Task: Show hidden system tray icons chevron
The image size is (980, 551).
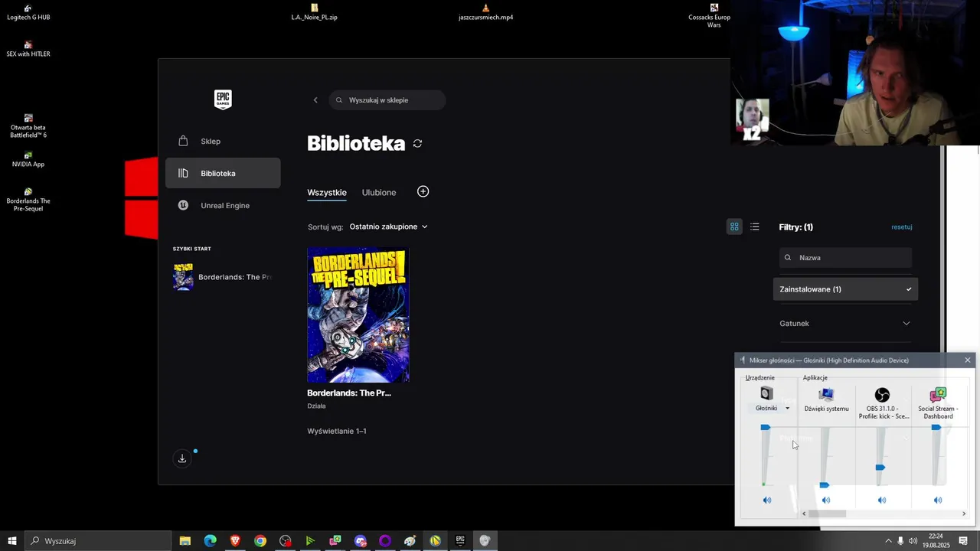Action: [888, 541]
